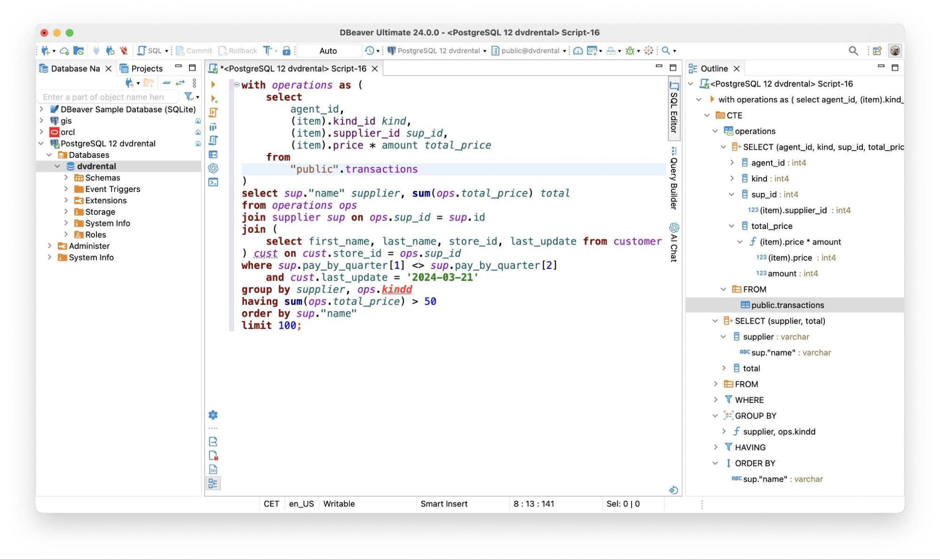Select public.transactions in the Outline tree
This screenshot has height=560, width=940.
pyautogui.click(x=787, y=305)
